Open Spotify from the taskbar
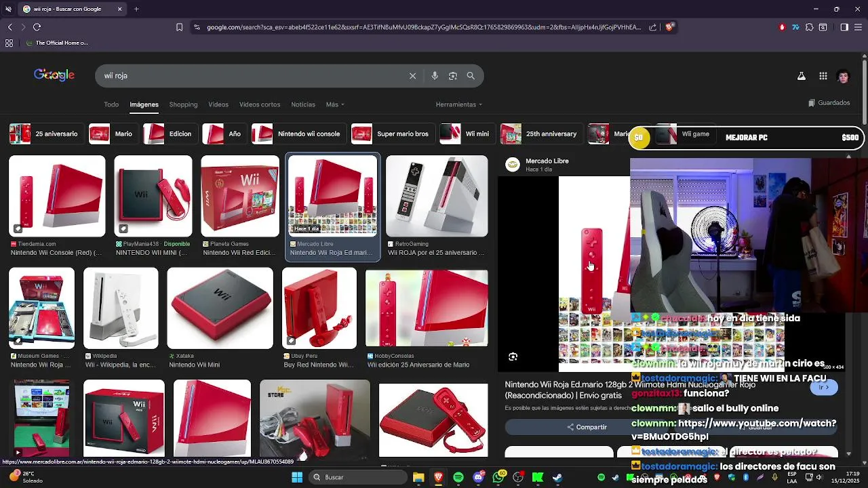The width and height of the screenshot is (868, 488). (x=458, y=478)
